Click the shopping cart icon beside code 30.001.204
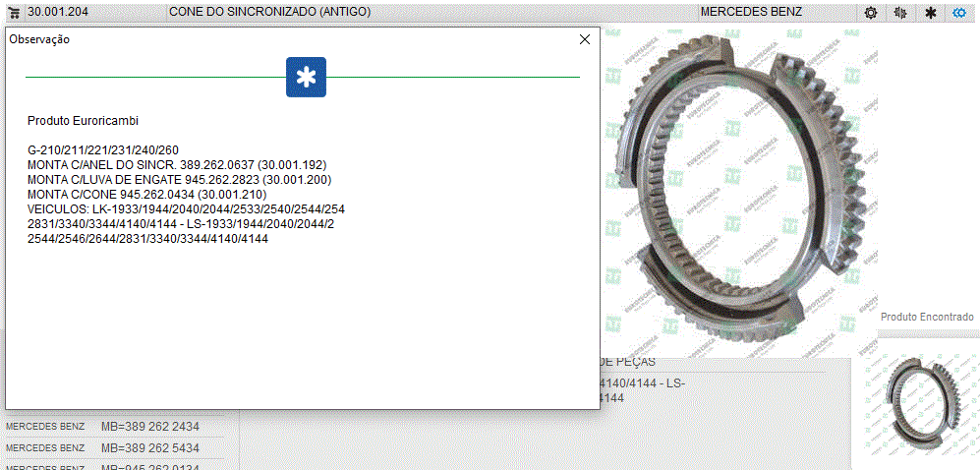Viewport: 980px width, 470px height. tap(15, 12)
